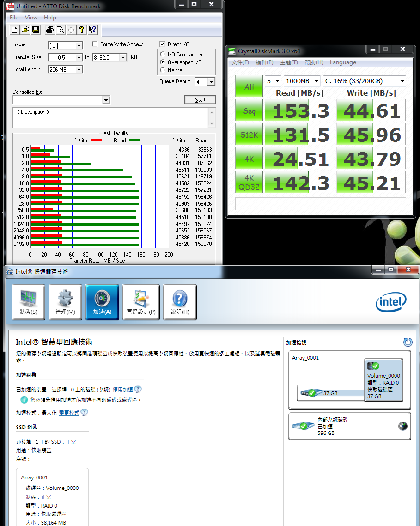Open the 喜好設定(P) preferences toolbar button
This screenshot has width=420, height=526.
coord(141,302)
